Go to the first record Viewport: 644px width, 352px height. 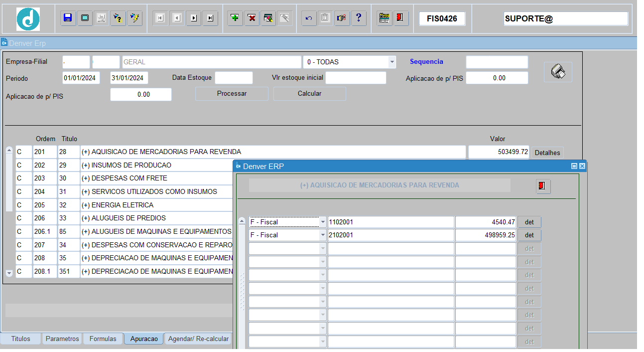160,18
